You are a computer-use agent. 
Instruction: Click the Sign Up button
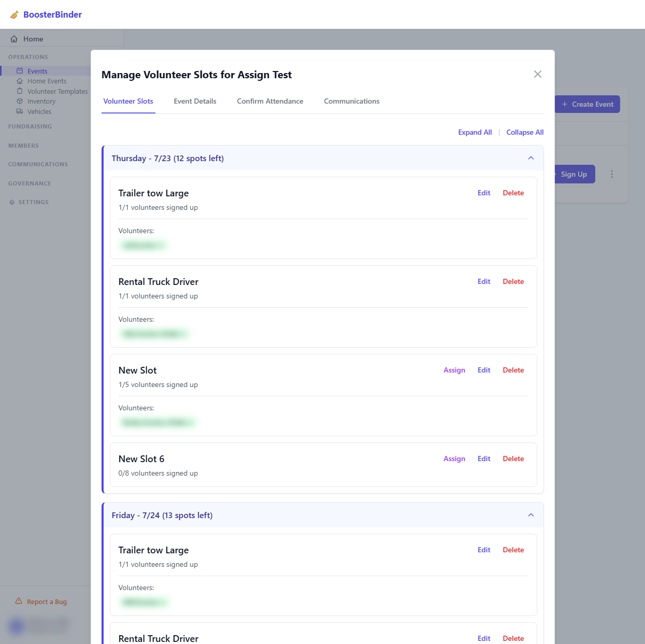click(574, 174)
